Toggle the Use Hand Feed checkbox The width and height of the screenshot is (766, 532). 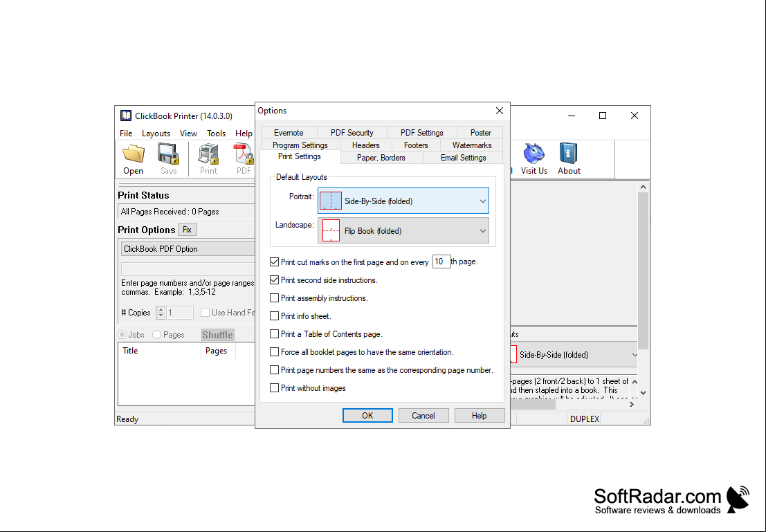(206, 312)
